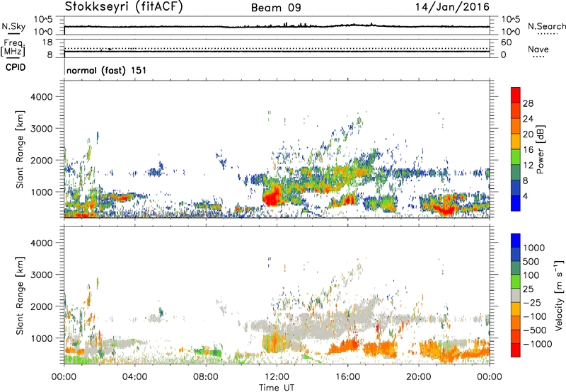Click the red bottom of Velocity colorbar

(516, 350)
